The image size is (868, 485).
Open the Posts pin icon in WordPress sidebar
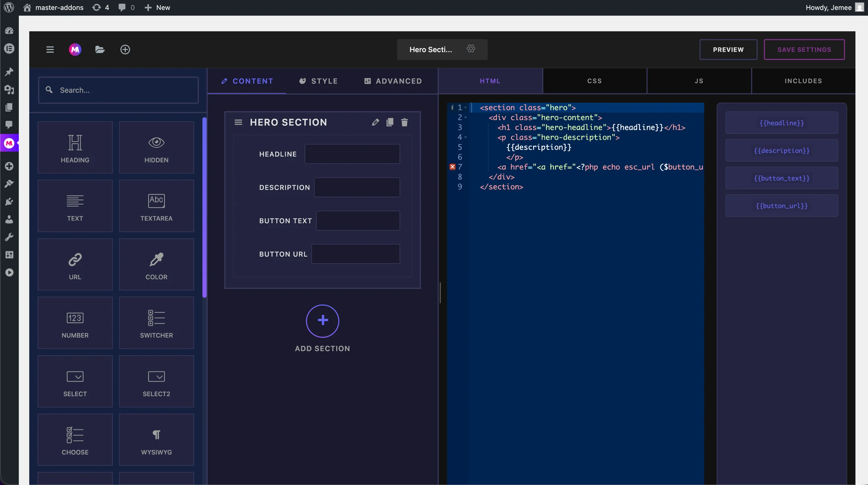[x=9, y=72]
